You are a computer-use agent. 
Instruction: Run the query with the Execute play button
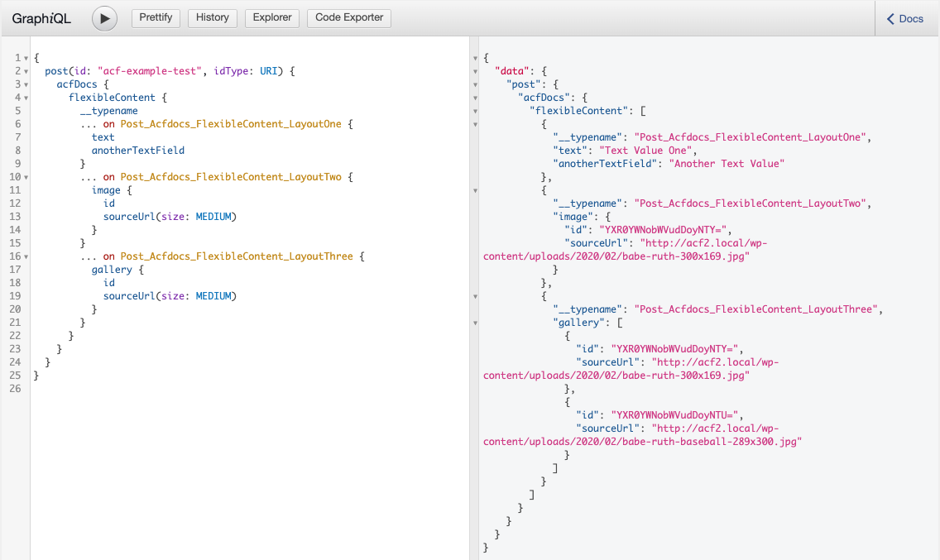104,18
